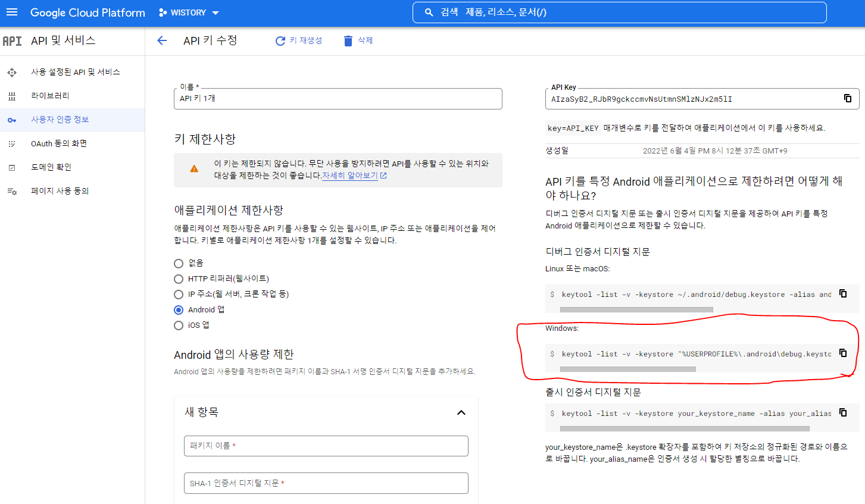865x504 pixels.
Task: Open the WISTORY project selector dropdown
Action: pos(189,12)
